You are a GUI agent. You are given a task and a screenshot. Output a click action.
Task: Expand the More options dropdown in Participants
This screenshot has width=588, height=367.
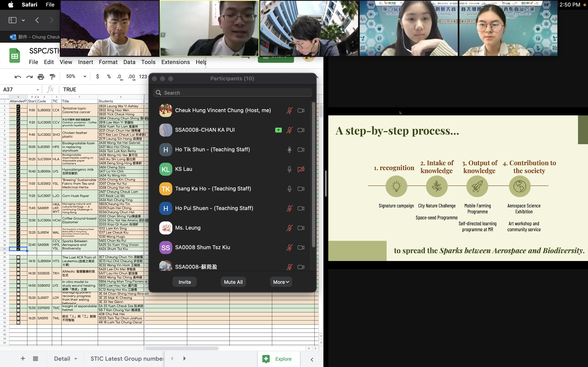coord(281,282)
